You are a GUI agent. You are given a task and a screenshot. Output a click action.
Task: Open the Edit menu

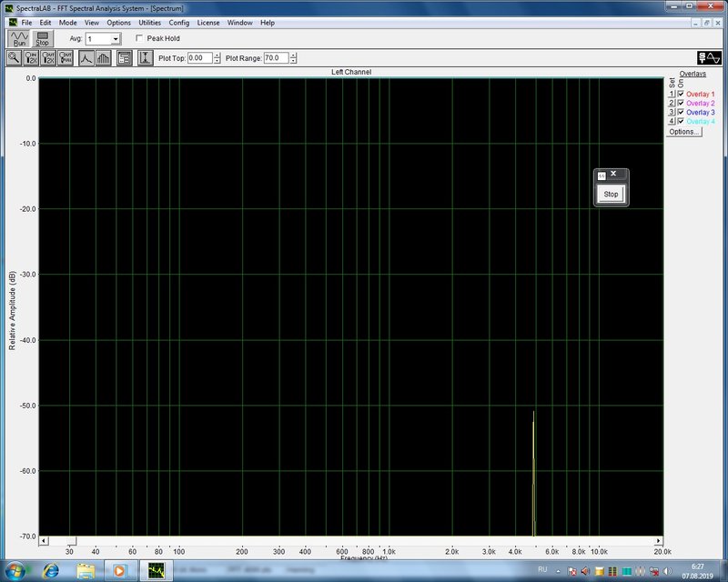[45, 22]
